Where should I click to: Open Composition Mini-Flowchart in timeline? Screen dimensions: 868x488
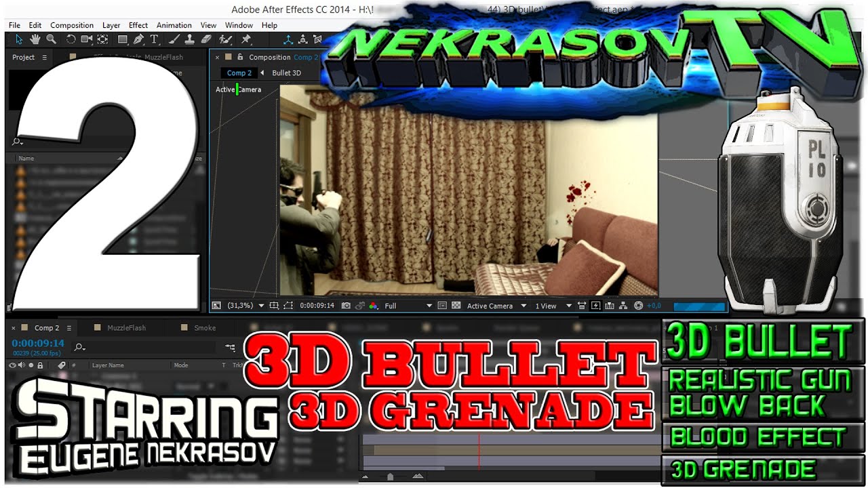[231, 347]
